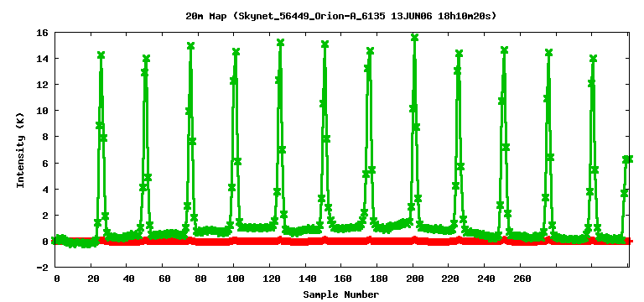644x302 pixels.
Task: Click the green peak marker near sample 250
Action: 504,50
